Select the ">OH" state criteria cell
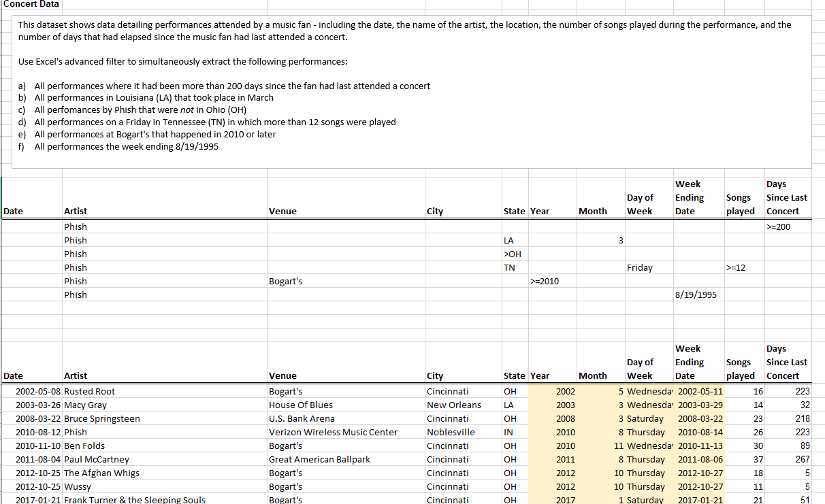 pos(512,254)
